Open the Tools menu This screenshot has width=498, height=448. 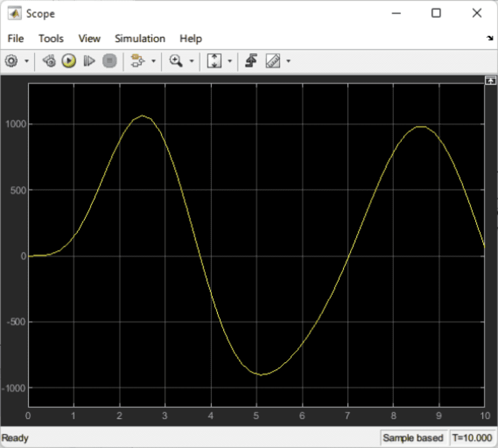51,39
